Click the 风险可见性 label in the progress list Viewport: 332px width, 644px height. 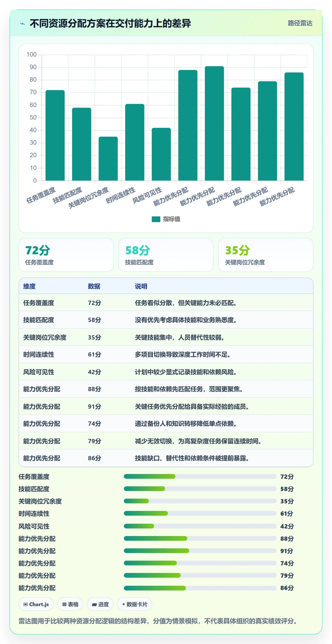click(x=34, y=526)
